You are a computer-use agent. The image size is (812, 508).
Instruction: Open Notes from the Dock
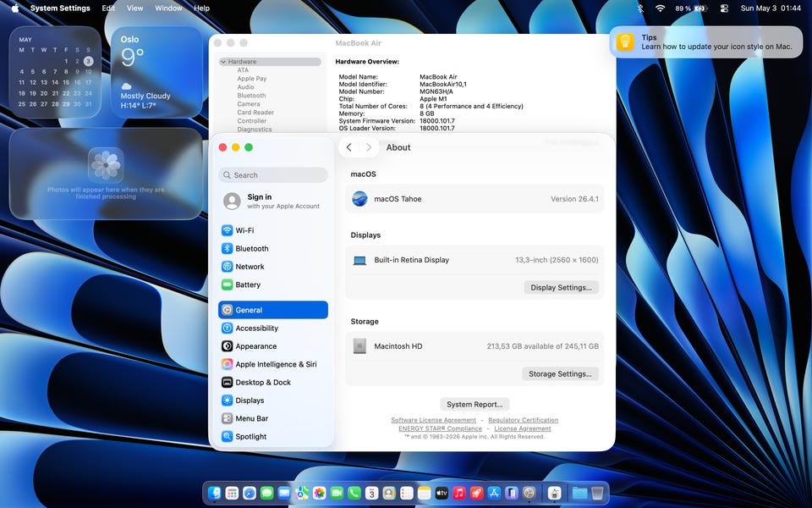tap(424, 493)
